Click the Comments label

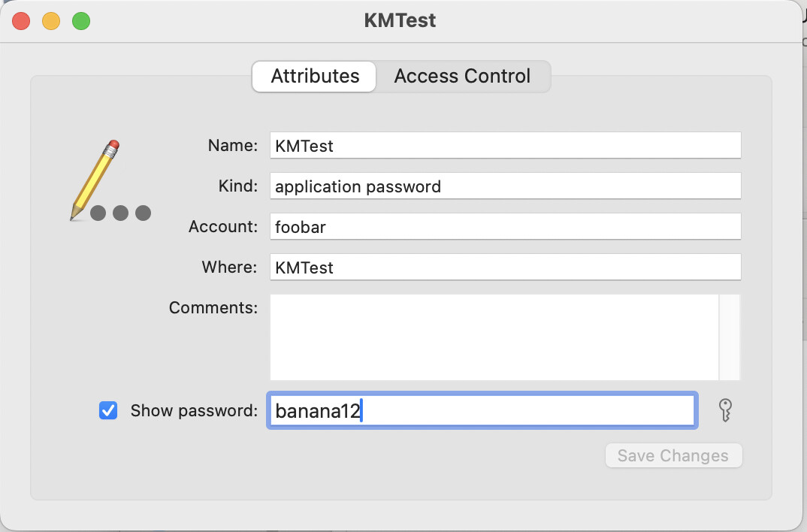pyautogui.click(x=213, y=308)
